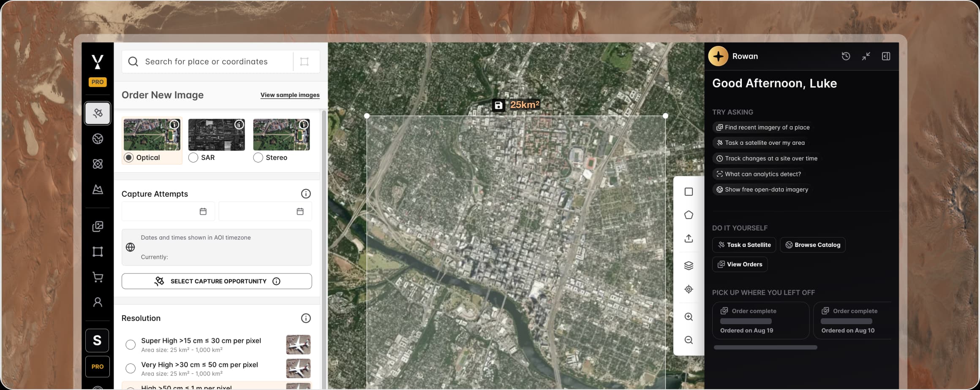Click the minimize arrows icon in Rowan panel

point(866,56)
